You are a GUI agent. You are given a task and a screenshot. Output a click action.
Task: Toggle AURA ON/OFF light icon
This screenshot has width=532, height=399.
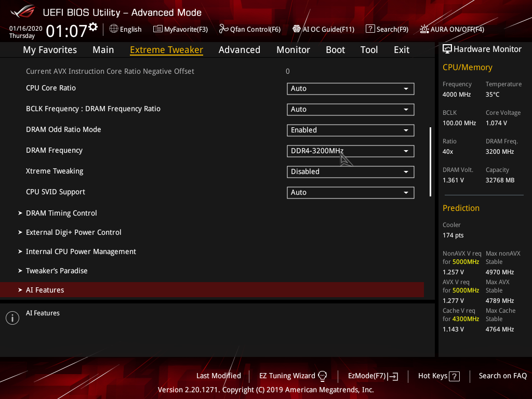tap(424, 29)
